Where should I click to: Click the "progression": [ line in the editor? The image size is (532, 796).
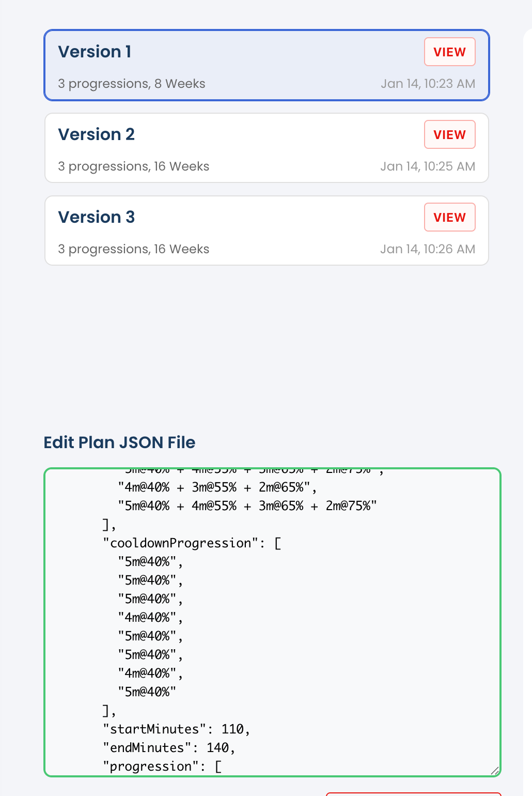pyautogui.click(x=162, y=767)
